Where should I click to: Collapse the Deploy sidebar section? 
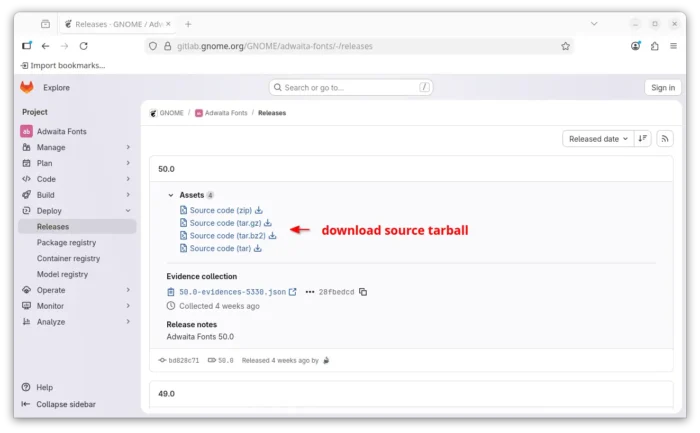pos(73,211)
